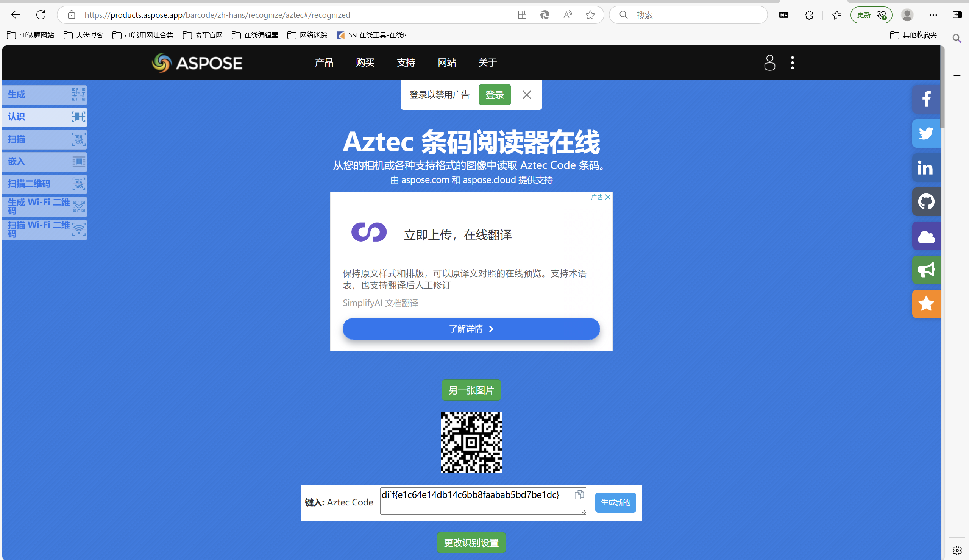This screenshot has height=560, width=969.
Task: Click the Aspose user account icon
Action: [x=769, y=63]
